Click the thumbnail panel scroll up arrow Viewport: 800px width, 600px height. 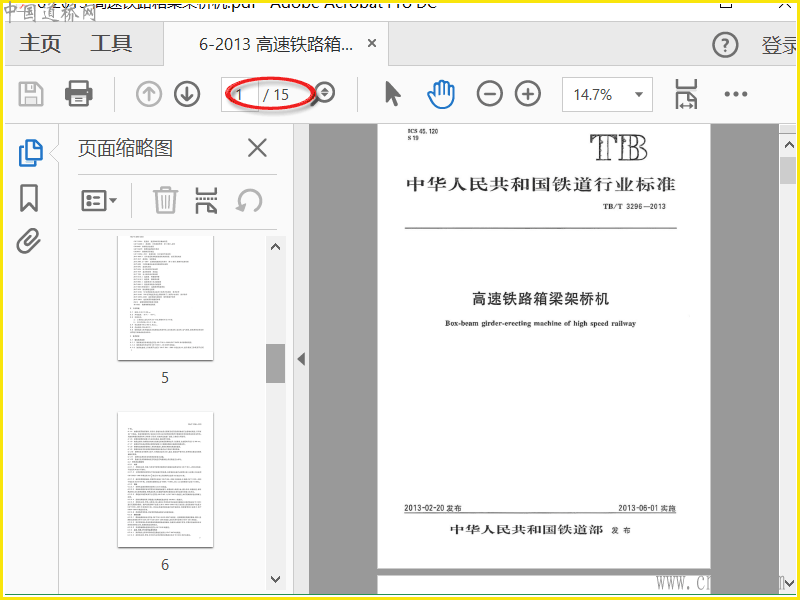pos(276,247)
